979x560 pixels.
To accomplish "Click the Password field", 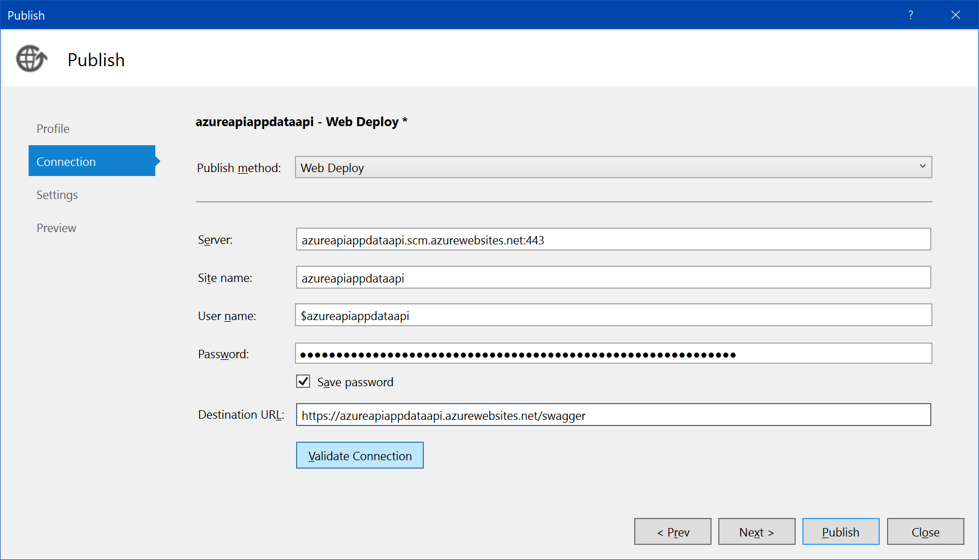I will tap(613, 354).
